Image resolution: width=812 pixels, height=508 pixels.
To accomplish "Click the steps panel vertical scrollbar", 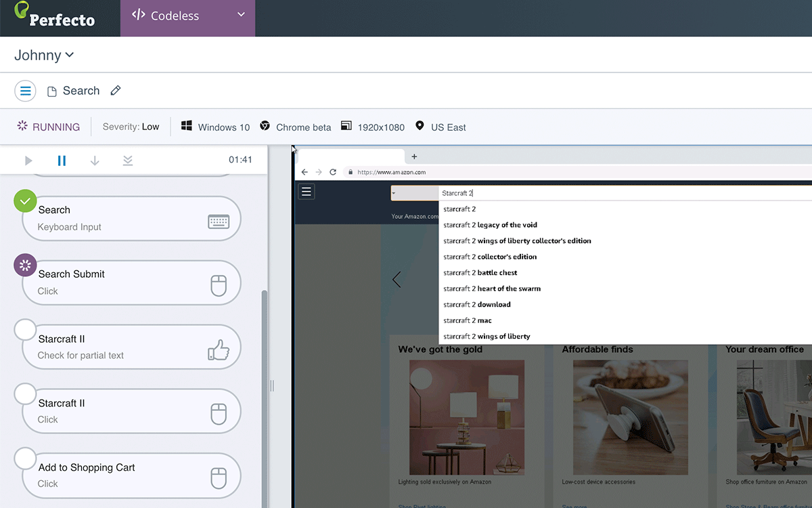I will coord(265,398).
